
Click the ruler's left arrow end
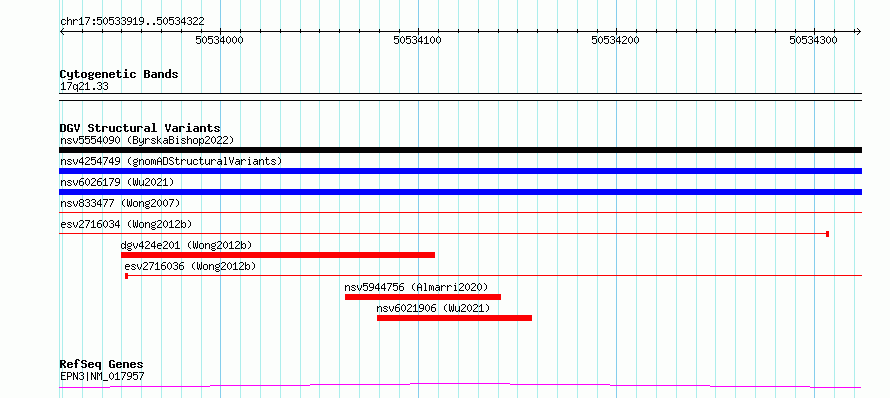62,31
